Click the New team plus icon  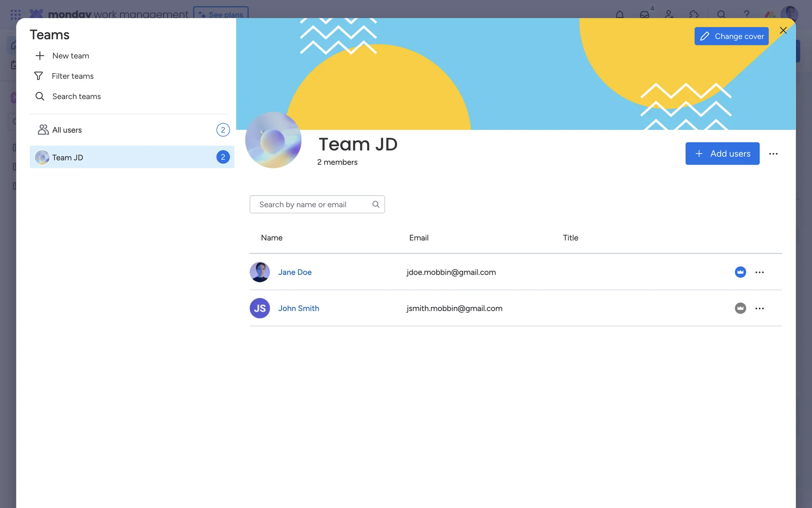(x=40, y=56)
